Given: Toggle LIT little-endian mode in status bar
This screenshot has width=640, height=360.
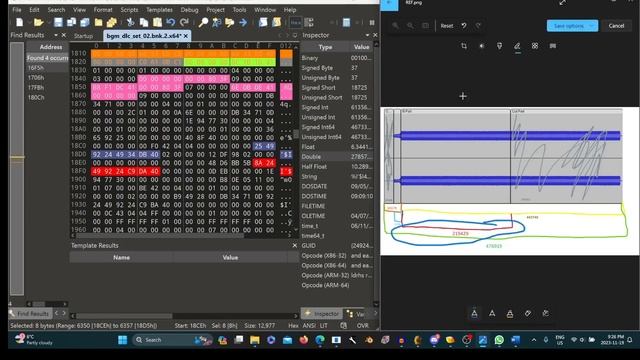Looking at the screenshot, I should (x=324, y=325).
